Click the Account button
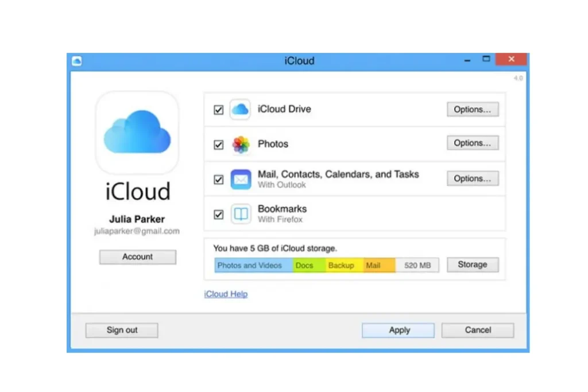 [x=138, y=257]
